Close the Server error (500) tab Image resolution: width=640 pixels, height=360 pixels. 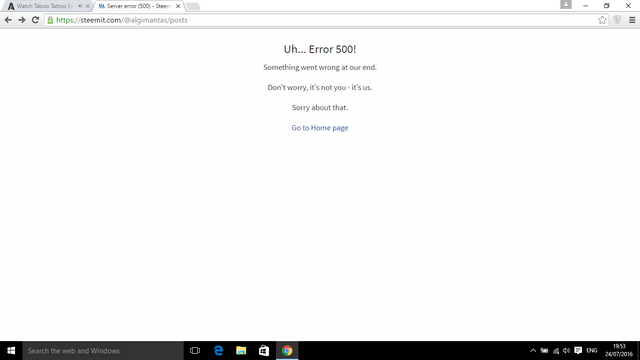pyautogui.click(x=178, y=6)
